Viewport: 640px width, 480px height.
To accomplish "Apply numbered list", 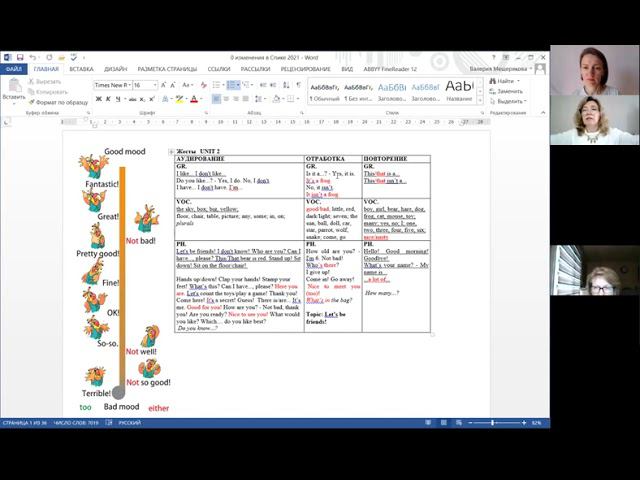I will [233, 85].
